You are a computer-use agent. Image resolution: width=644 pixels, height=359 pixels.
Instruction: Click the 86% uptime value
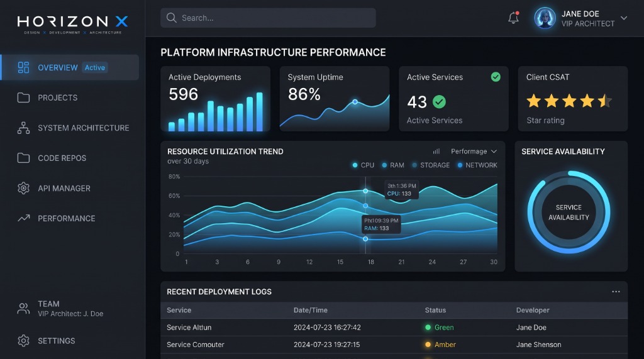[x=304, y=94]
